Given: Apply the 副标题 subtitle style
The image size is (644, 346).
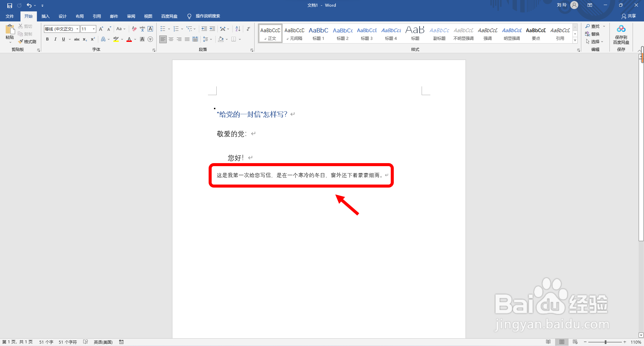Looking at the screenshot, I should (439, 33).
